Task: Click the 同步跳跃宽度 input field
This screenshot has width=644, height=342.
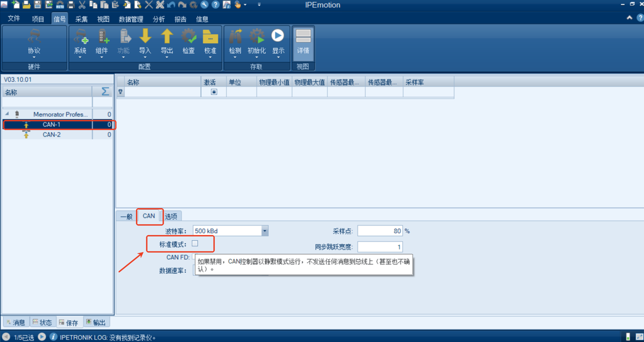Action: click(380, 247)
